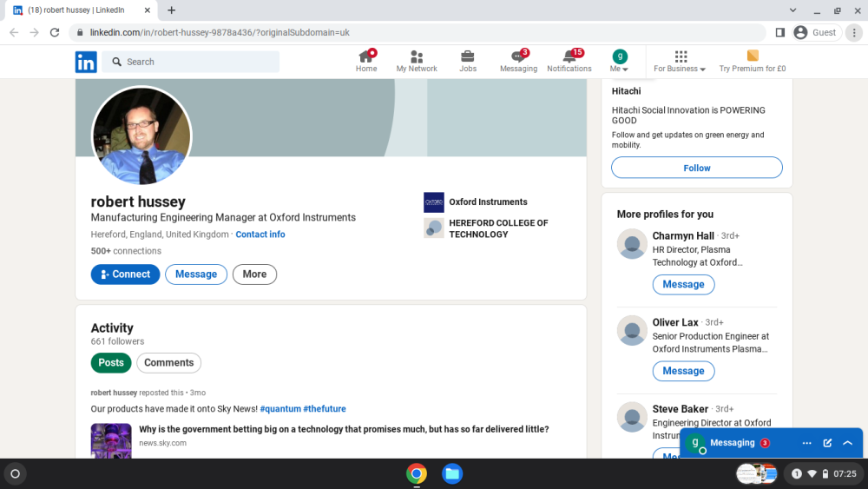Focus the LinkedIn Search field
The image size is (868, 489).
[x=191, y=62]
